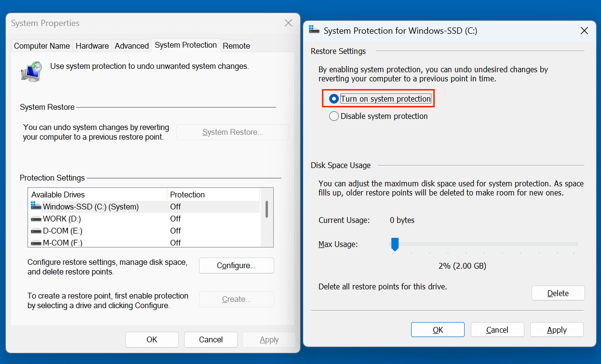This screenshot has width=601, height=364.
Task: Click the Windows-SSD drive icon
Action: point(36,206)
